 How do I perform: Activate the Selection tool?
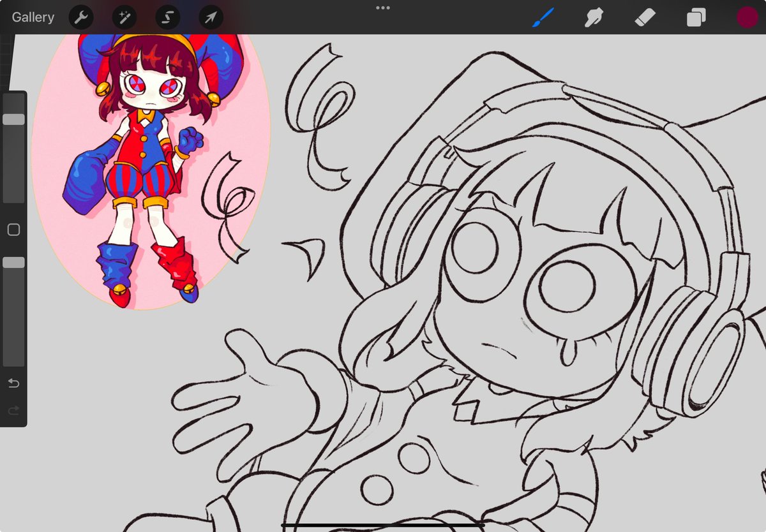(167, 17)
